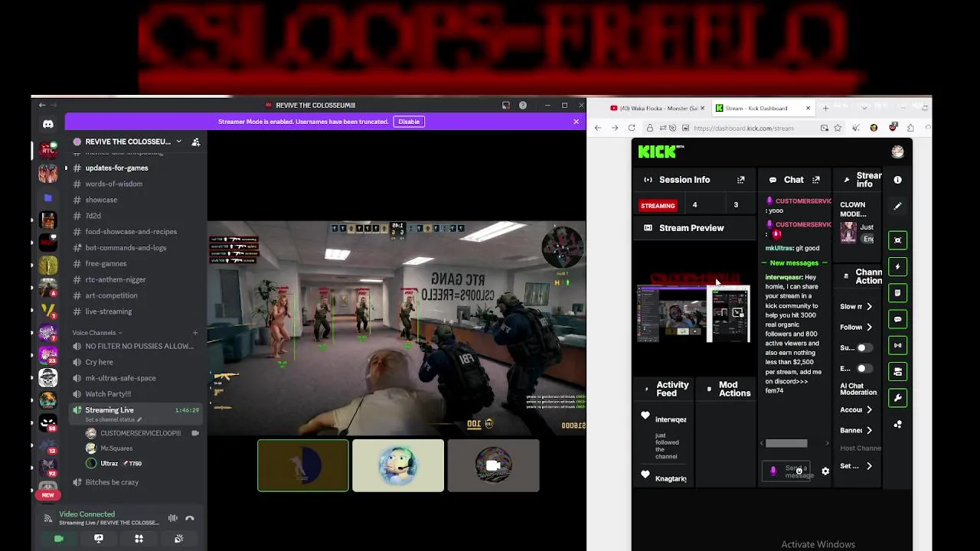980x551 pixels.
Task: Expand the Account option chevron
Action: (x=869, y=410)
